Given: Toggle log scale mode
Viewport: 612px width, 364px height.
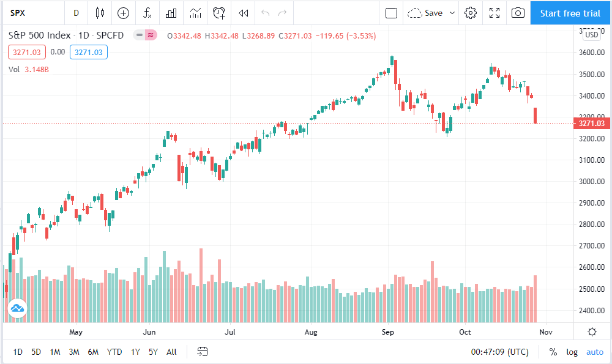Looking at the screenshot, I should [x=572, y=352].
